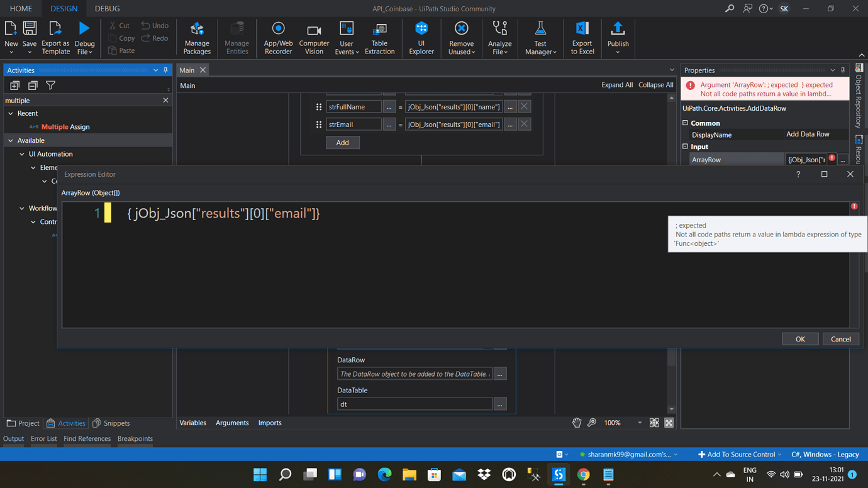Viewport: 868px width, 488px height.
Task: Open the Arguments panel
Action: (x=232, y=423)
